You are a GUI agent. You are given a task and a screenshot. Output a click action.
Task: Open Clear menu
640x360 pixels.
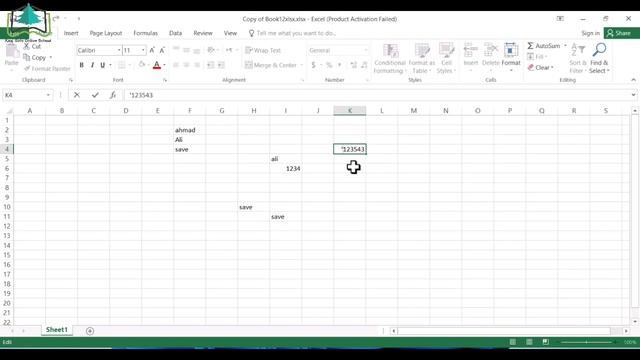pos(540,67)
